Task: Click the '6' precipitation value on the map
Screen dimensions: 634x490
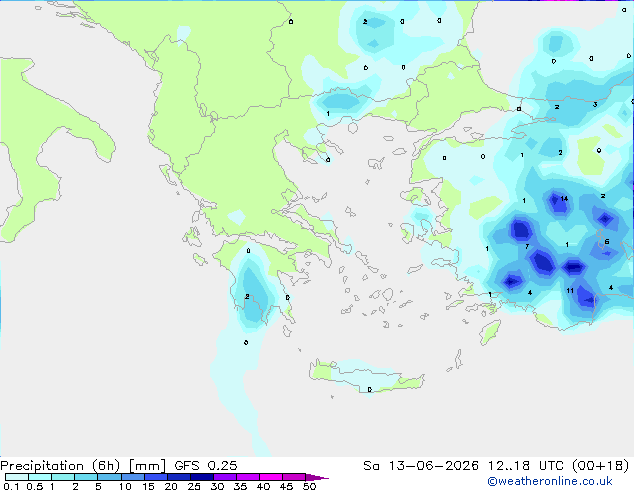Action: coord(607,242)
